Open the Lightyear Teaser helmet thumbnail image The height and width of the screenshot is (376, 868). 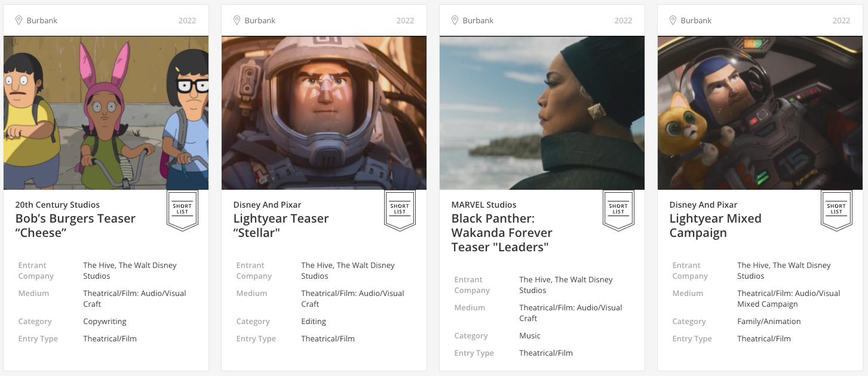point(324,113)
